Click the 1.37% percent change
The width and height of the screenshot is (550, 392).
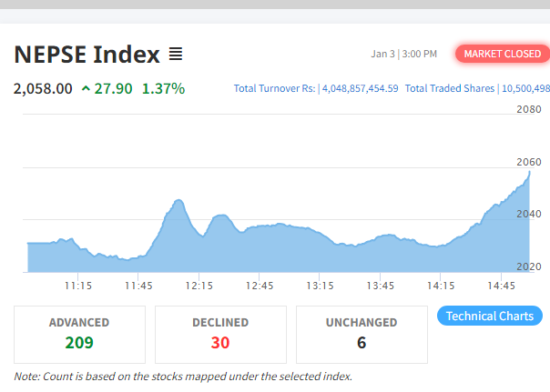click(163, 88)
